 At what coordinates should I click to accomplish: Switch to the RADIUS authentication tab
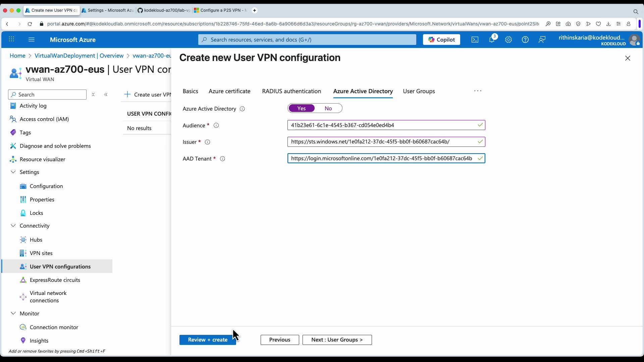(291, 91)
